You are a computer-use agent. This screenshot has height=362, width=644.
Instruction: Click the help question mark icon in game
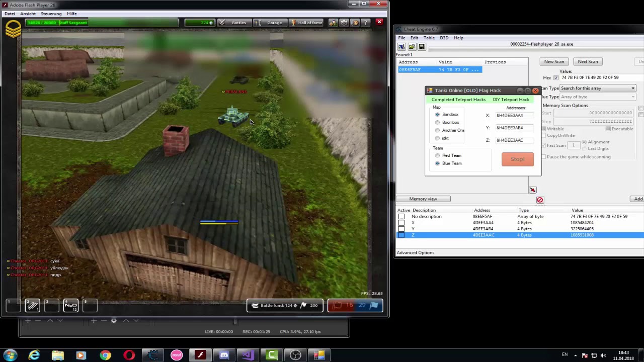[x=366, y=23]
